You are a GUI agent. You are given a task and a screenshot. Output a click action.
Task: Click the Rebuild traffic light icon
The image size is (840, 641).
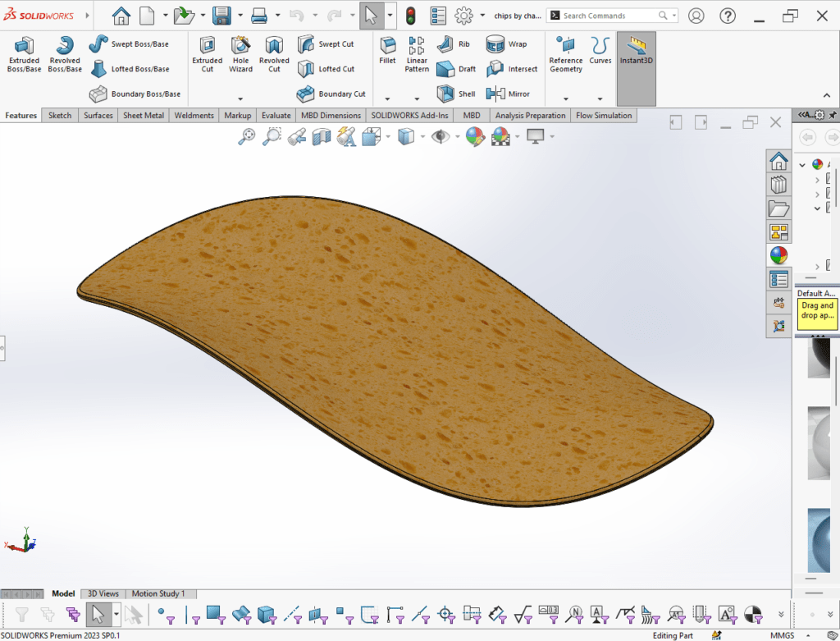tap(410, 16)
